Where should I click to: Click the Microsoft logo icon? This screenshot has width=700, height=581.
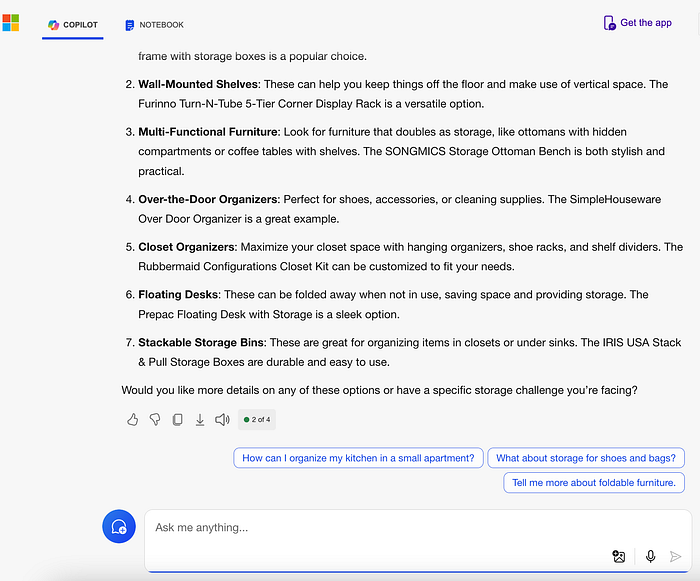pyautogui.click(x=11, y=23)
